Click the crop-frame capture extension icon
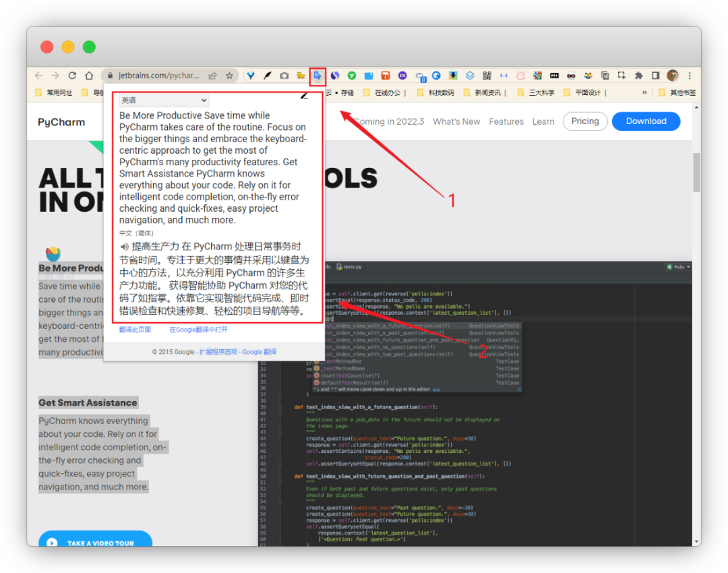Viewport: 728px width, 573px height. (x=621, y=76)
